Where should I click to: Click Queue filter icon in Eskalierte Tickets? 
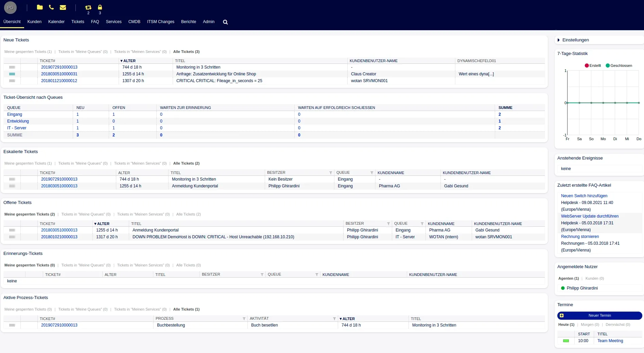[372, 173]
